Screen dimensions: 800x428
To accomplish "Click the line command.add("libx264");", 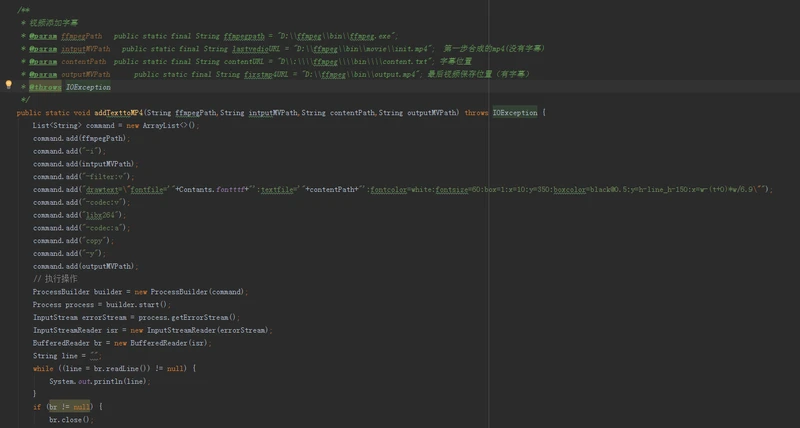I will coord(80,215).
